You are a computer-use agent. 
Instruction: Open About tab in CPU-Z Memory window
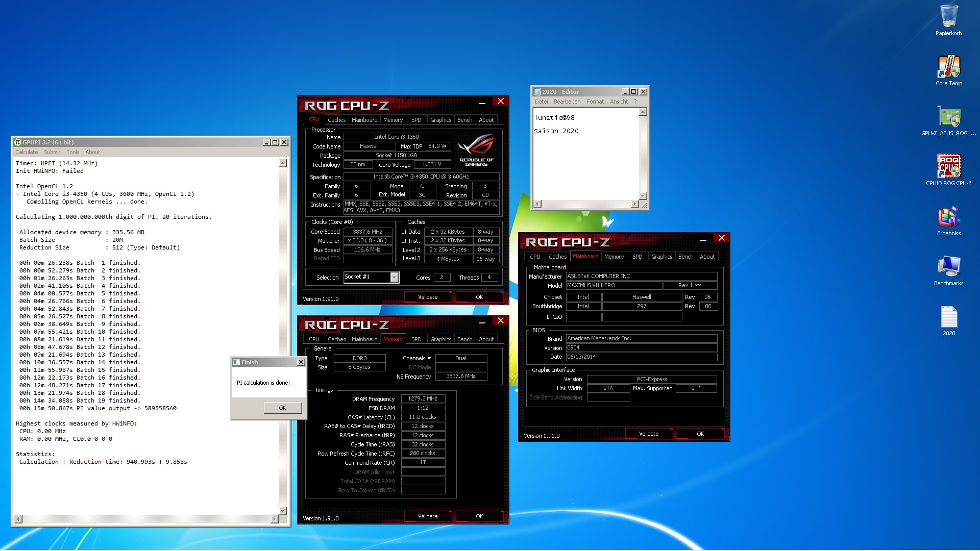(486, 339)
